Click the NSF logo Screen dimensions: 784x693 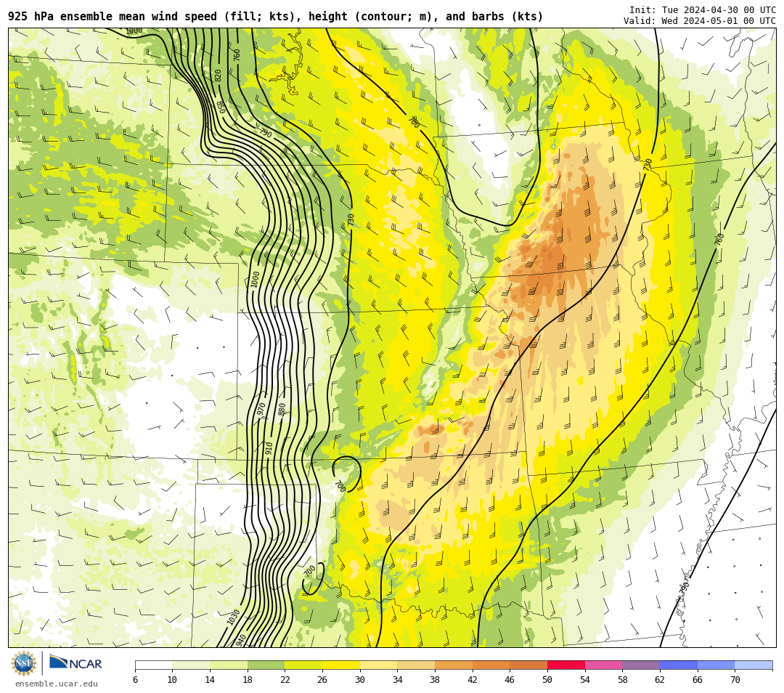pyautogui.click(x=24, y=663)
